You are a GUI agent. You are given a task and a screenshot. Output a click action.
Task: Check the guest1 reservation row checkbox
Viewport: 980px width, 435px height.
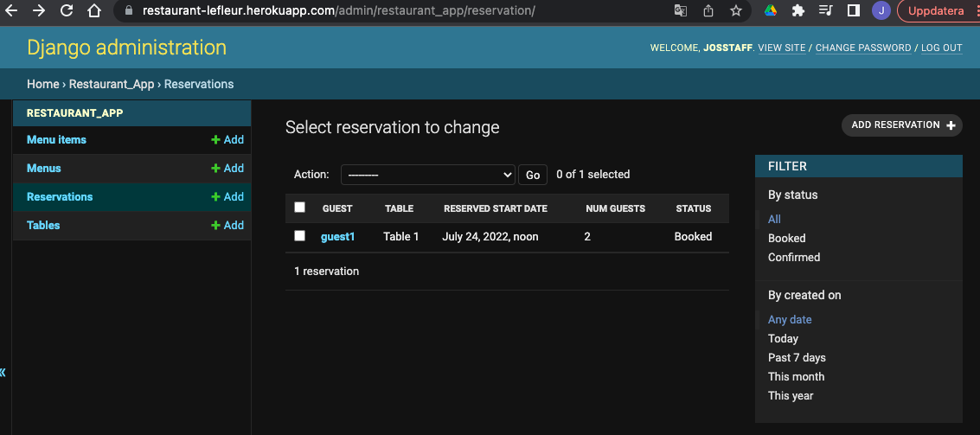[x=299, y=235]
